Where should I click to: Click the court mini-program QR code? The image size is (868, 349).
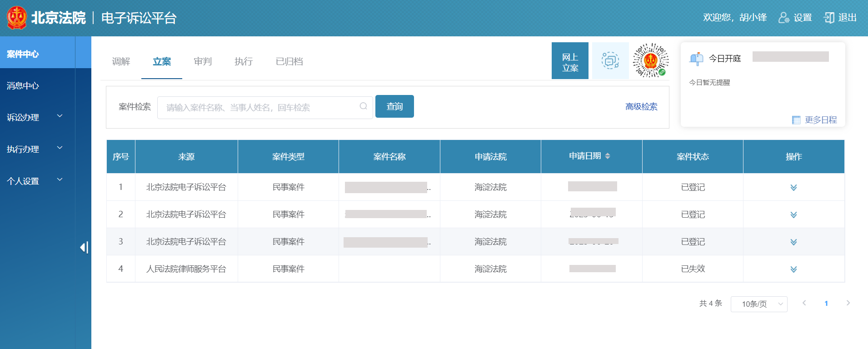(651, 60)
